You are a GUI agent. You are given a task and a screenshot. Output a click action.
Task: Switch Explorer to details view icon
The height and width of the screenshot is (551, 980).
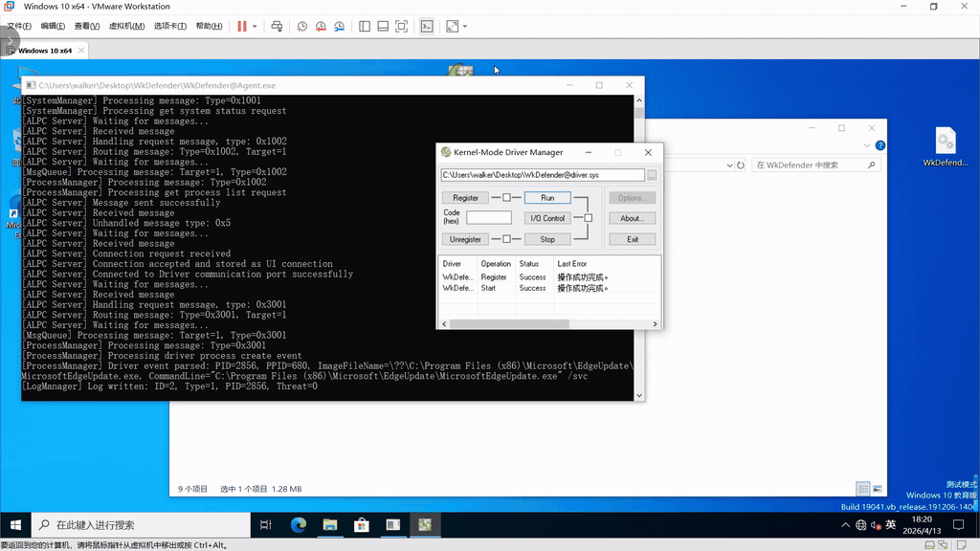[862, 489]
